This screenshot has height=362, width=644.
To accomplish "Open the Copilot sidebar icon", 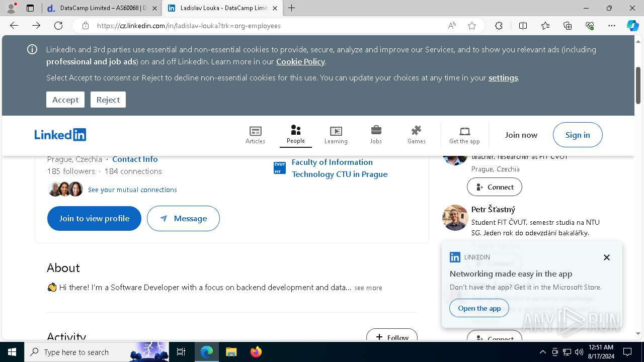I will 632,26.
